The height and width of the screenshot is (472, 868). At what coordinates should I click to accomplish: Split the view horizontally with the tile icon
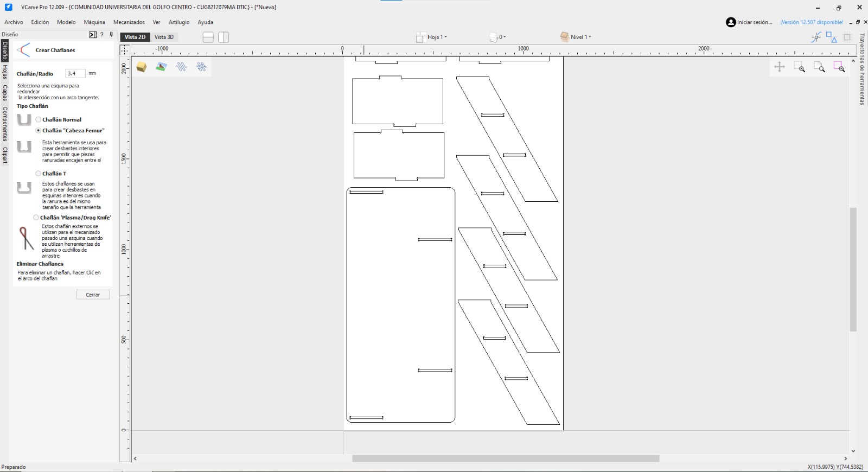point(208,37)
